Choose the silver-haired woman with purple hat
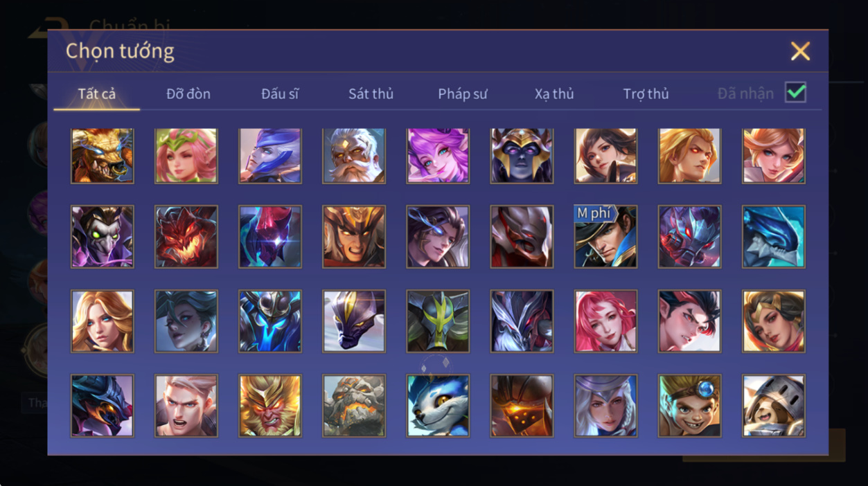The width and height of the screenshot is (868, 486). pyautogui.click(x=605, y=406)
